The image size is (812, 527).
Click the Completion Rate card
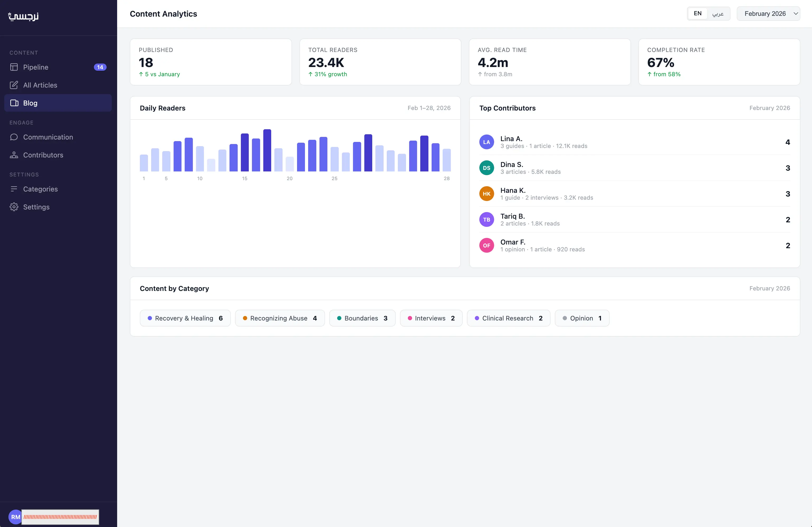coord(719,62)
